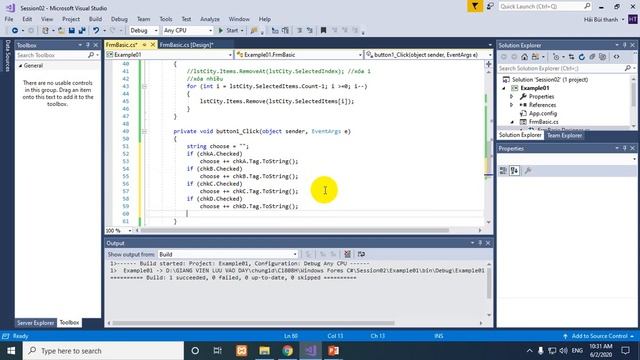Open the Analyze menu
640x360 pixels.
click(x=210, y=19)
